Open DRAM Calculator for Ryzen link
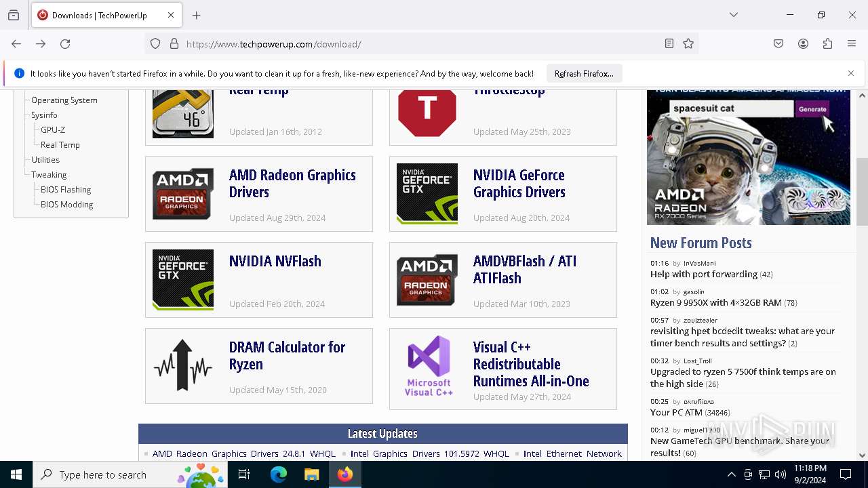 point(288,356)
